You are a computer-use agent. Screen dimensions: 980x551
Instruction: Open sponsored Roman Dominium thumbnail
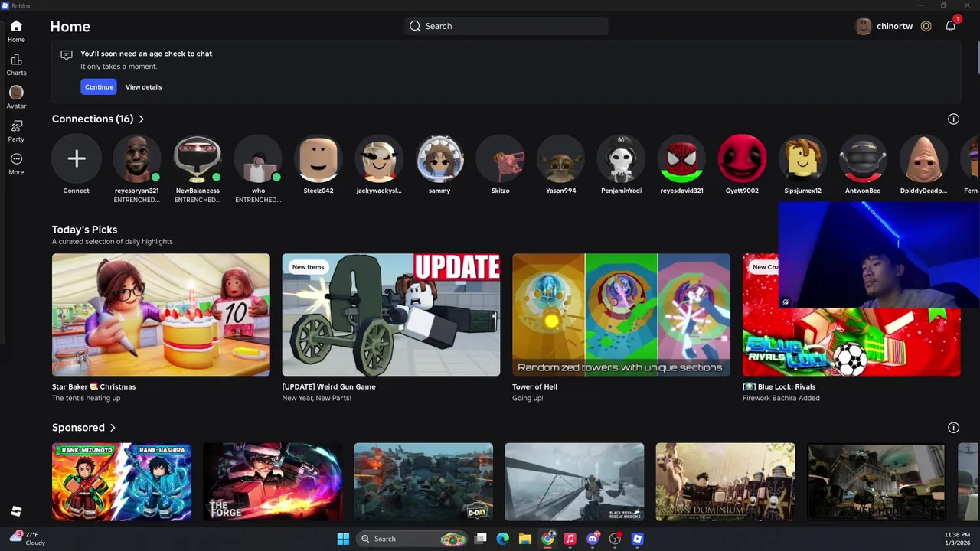[725, 482]
